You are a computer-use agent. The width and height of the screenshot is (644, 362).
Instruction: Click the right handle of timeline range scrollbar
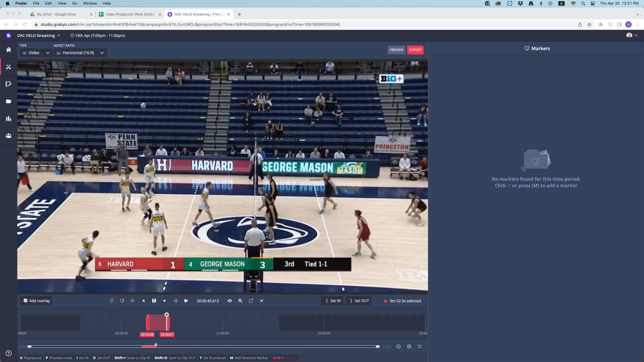click(x=378, y=346)
